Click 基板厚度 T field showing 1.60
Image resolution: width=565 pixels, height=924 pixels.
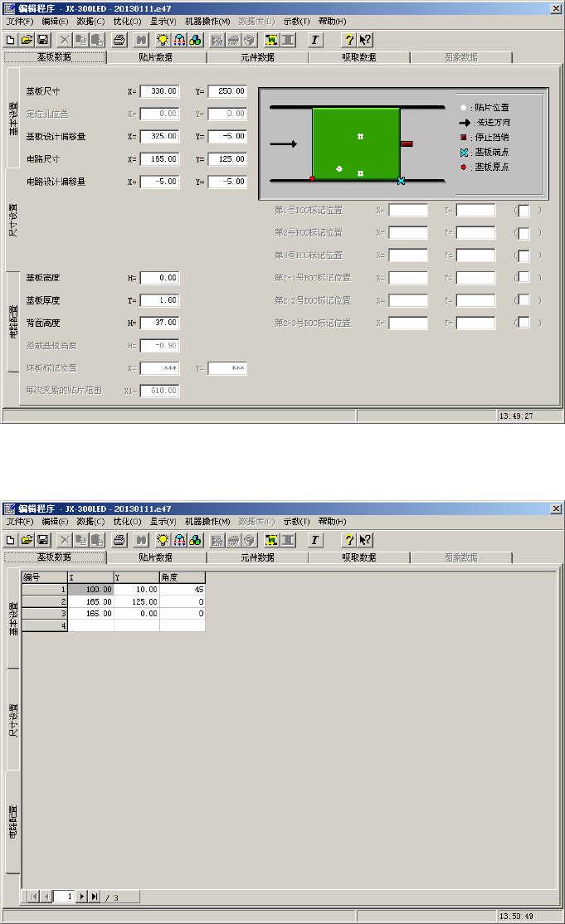[159, 300]
